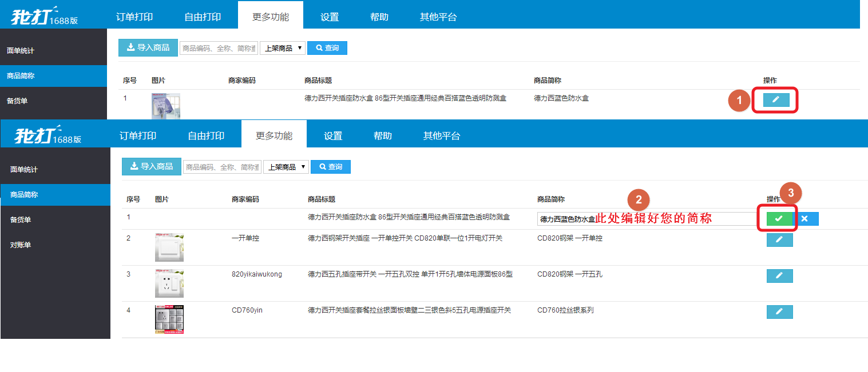The width and height of the screenshot is (868, 372).
Task: Click the green checkmark to save the nickname
Action: pos(778,219)
